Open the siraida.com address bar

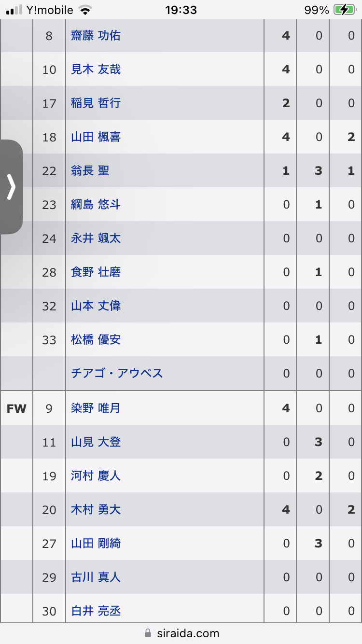pyautogui.click(x=181, y=633)
